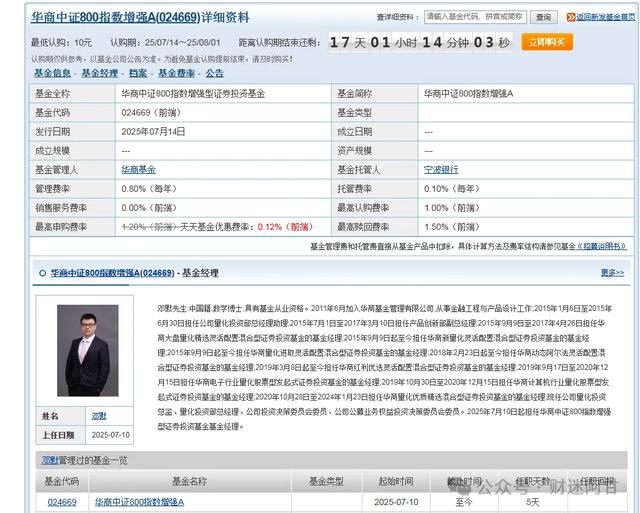Click the manager name link beside 姓名
640x513 pixels.
99,415
